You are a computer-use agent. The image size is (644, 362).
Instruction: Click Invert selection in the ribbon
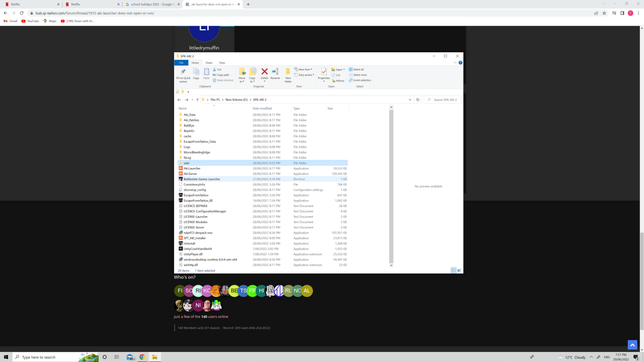pyautogui.click(x=360, y=80)
